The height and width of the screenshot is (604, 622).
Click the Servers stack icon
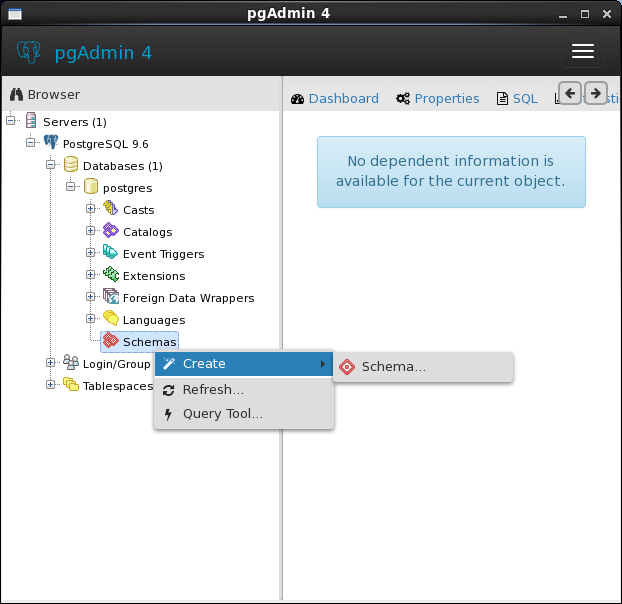(x=31, y=120)
